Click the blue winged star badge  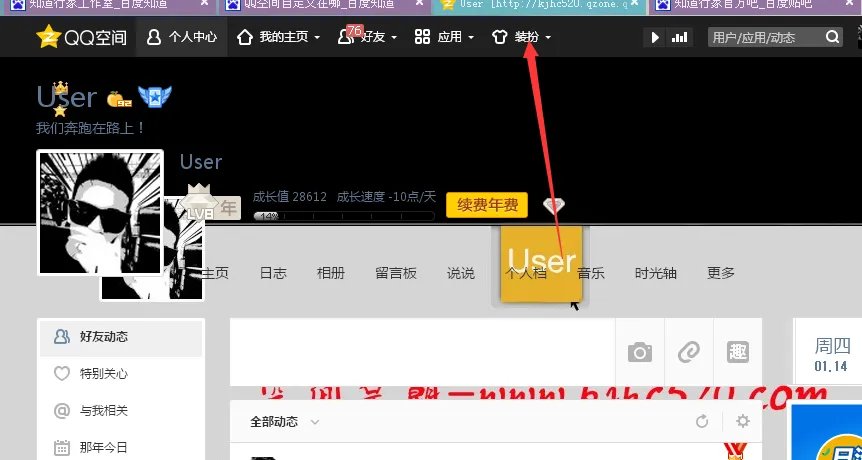point(154,97)
